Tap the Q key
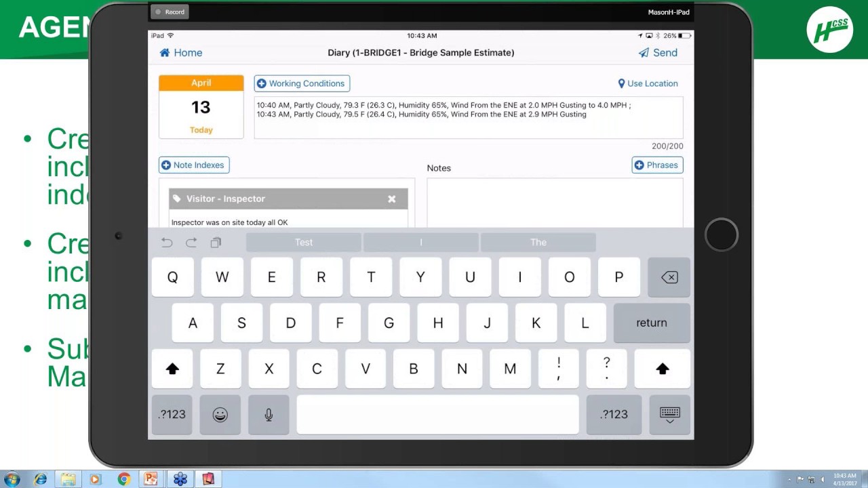Image resolution: width=868 pixels, height=488 pixels. [172, 277]
